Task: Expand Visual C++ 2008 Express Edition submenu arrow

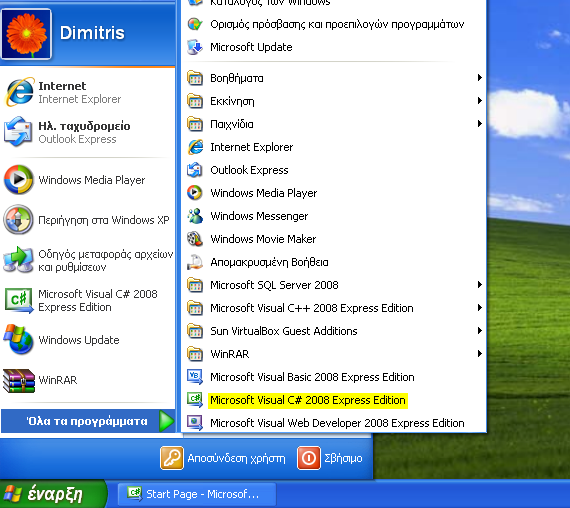Action: tap(479, 308)
